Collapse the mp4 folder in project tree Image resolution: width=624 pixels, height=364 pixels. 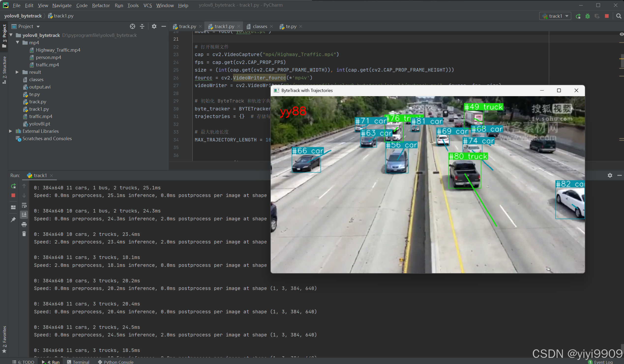pyautogui.click(x=18, y=43)
